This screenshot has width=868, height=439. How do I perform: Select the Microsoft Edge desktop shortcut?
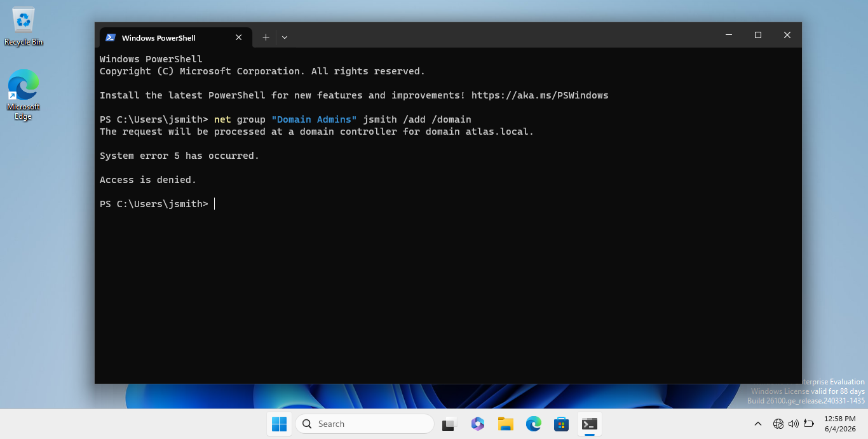[x=24, y=94]
